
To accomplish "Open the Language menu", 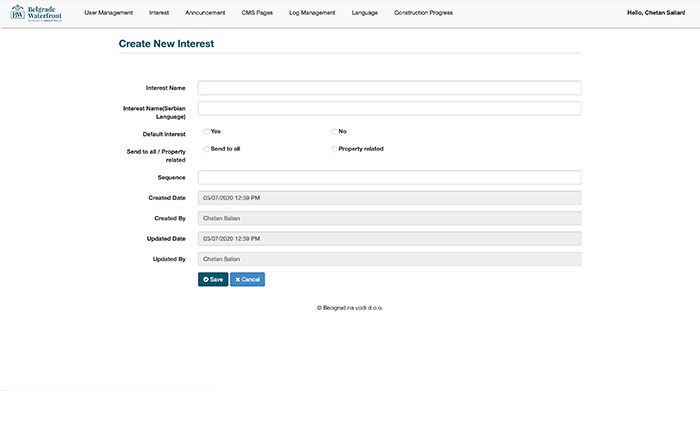I will [x=365, y=13].
